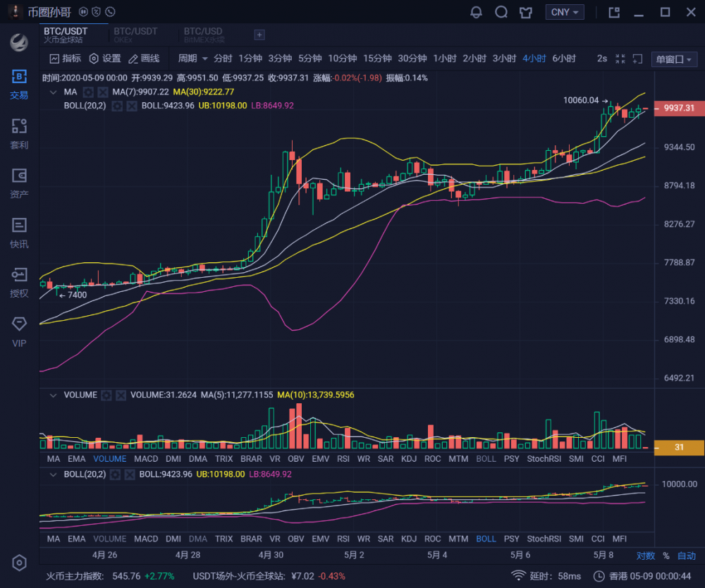Screen dimensions: 705x588
Task: Switch to the BTC/USDT OKEx tab
Action: tap(135, 35)
